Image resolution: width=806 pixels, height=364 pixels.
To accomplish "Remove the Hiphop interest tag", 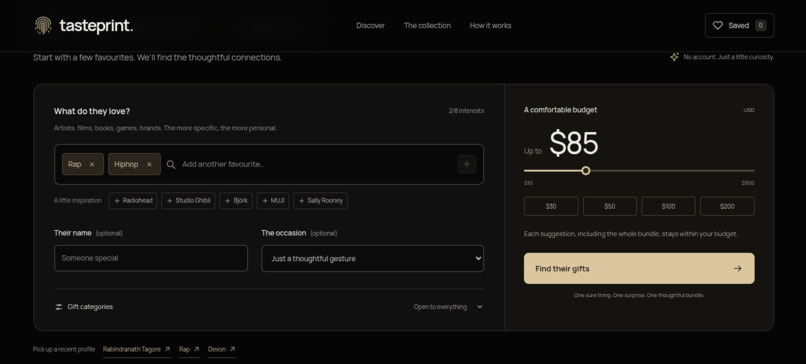I will point(150,165).
